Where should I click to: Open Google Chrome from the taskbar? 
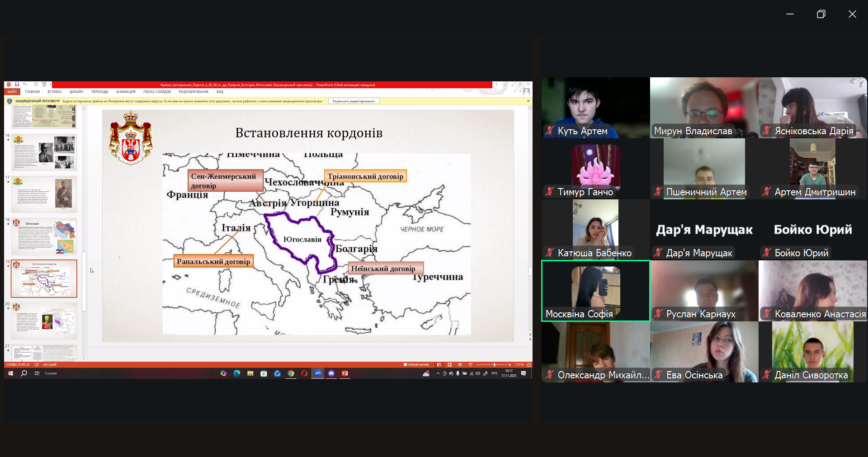[291, 373]
